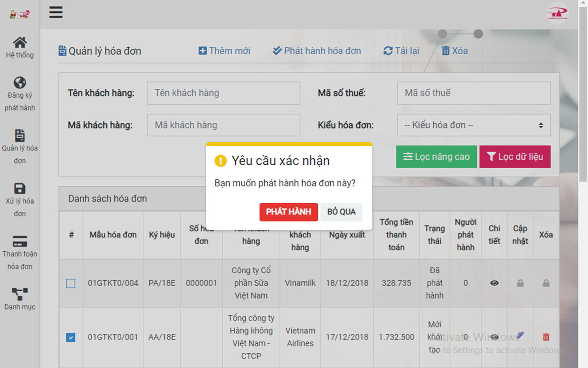Uncheck the Vietnam Airlines invoice checkbox
Image resolution: width=588 pixels, height=368 pixels.
tap(71, 338)
